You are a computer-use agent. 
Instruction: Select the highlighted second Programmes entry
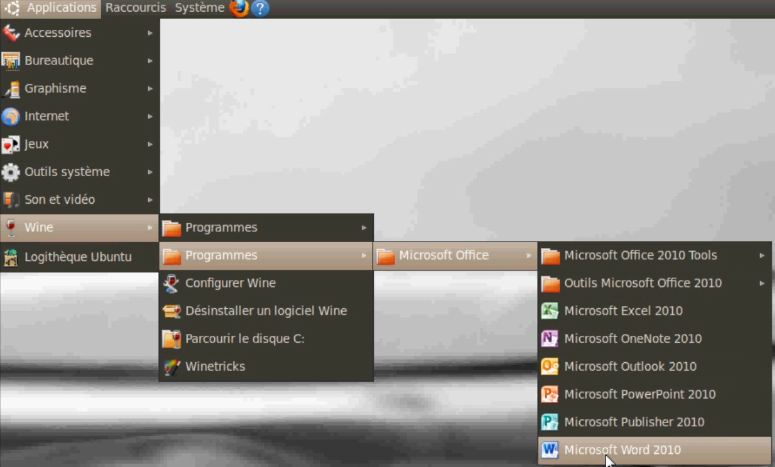click(266, 255)
